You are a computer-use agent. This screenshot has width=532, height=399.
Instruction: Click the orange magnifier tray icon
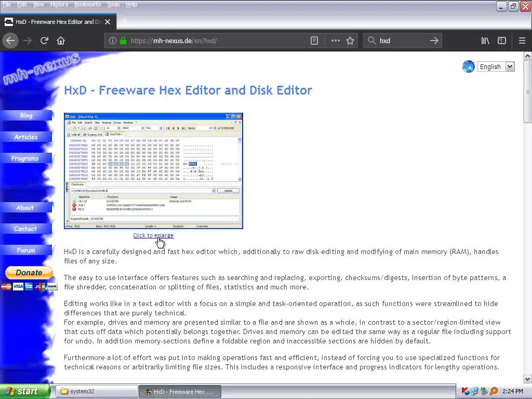494,392
